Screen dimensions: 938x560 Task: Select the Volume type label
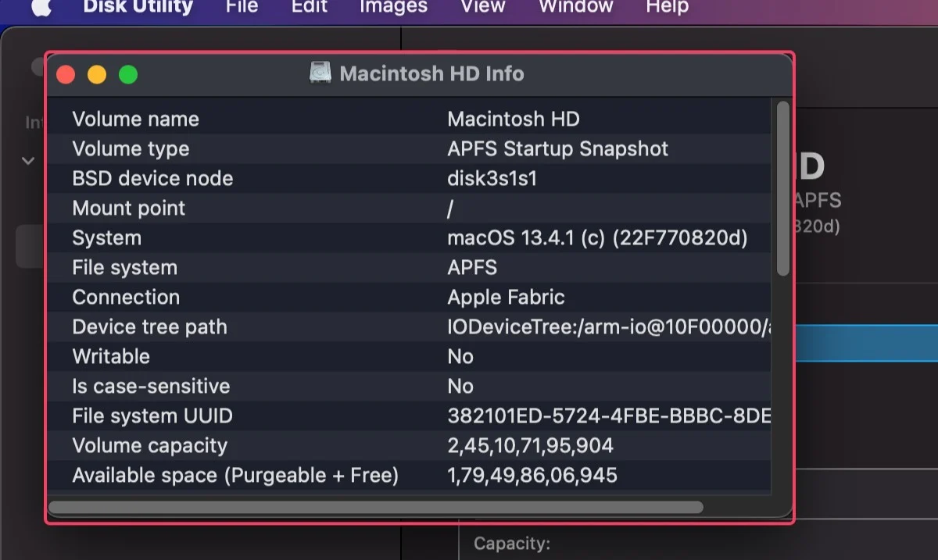pyautogui.click(x=131, y=149)
